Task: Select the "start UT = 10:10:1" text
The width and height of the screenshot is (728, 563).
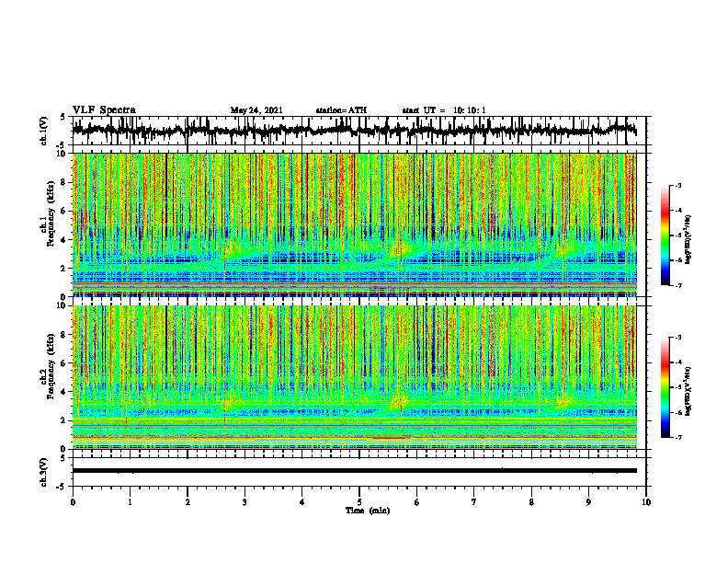Action: (444, 110)
